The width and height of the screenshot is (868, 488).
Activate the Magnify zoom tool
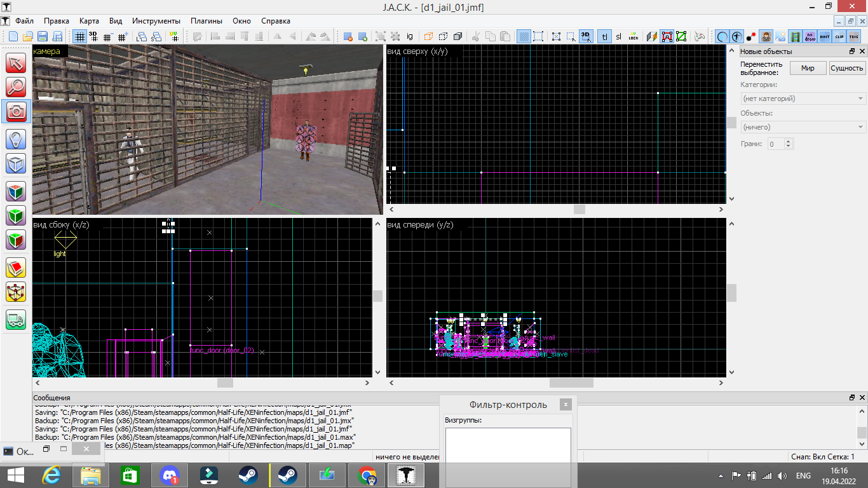[16, 87]
